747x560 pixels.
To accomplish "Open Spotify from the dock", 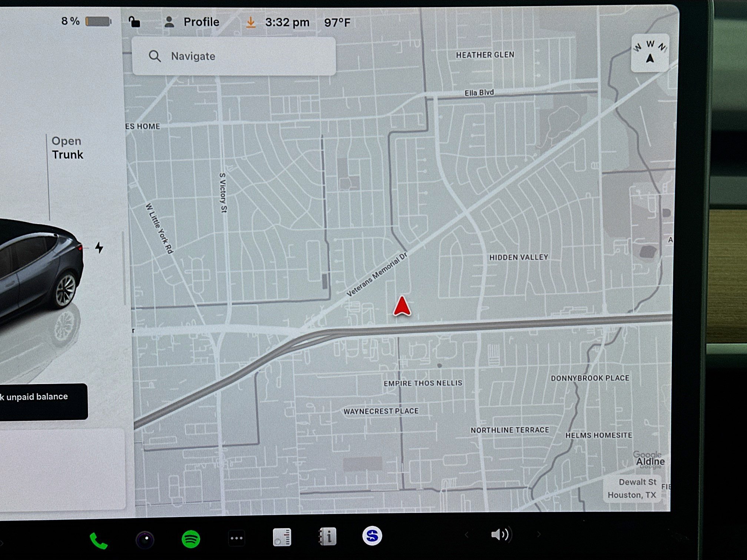I will (191, 539).
